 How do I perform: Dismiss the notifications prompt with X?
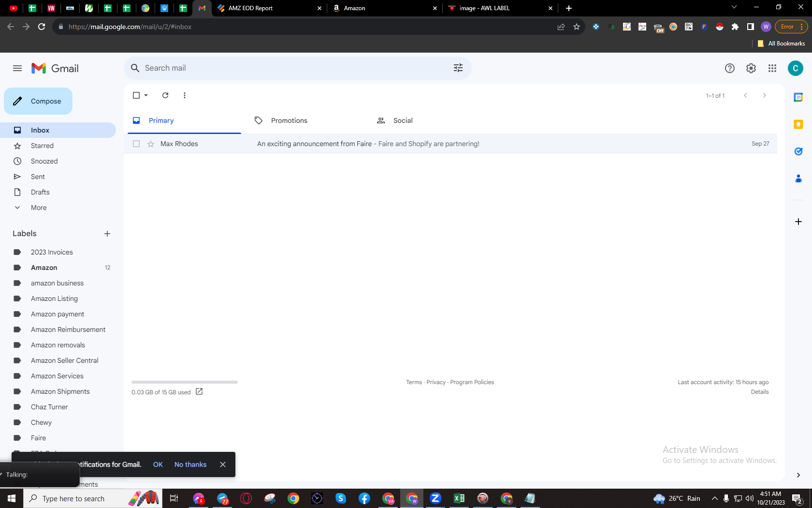223,464
